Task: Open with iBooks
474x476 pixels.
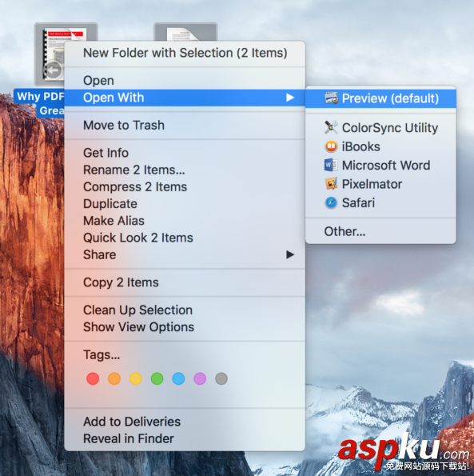Action: coord(380,146)
